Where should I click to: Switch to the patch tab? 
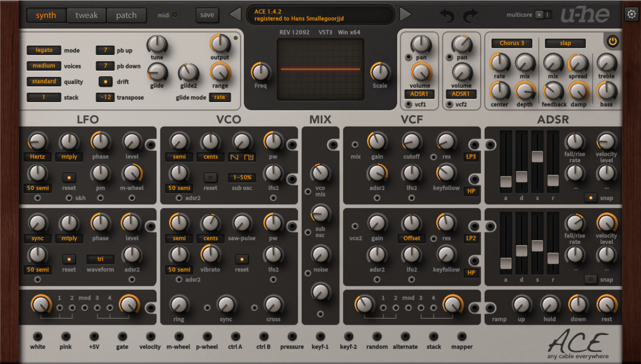[126, 15]
